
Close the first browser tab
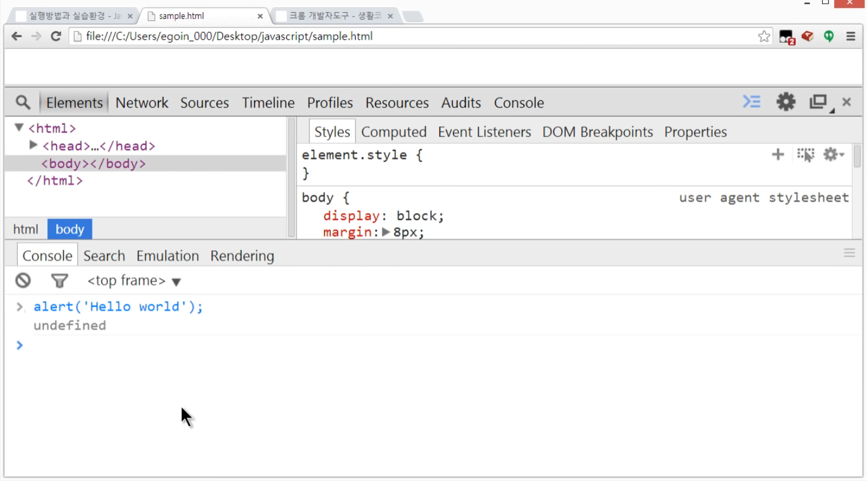130,17
